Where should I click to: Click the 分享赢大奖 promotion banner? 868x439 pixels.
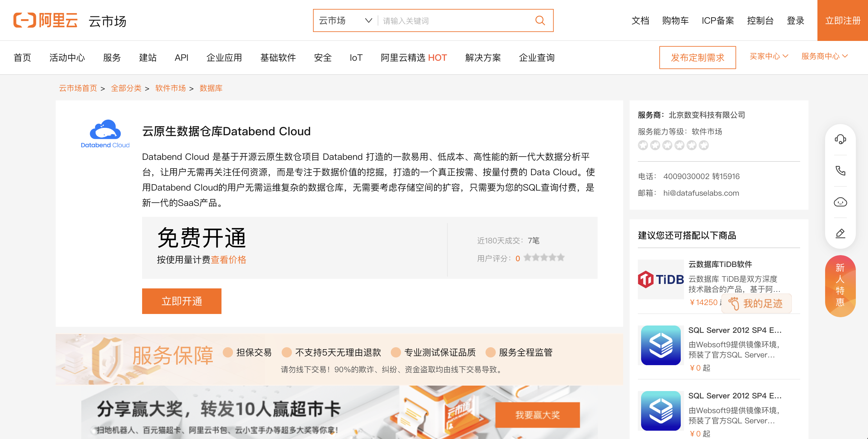(x=339, y=412)
